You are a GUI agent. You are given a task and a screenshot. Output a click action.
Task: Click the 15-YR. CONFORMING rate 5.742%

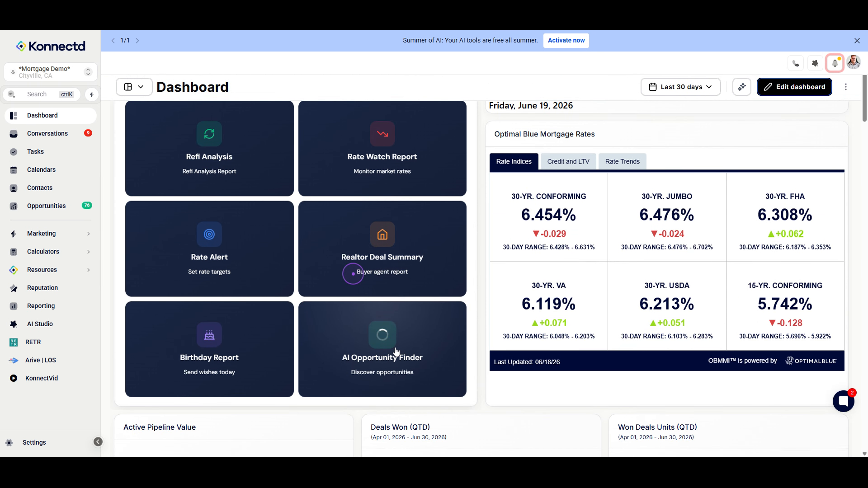[x=785, y=304]
